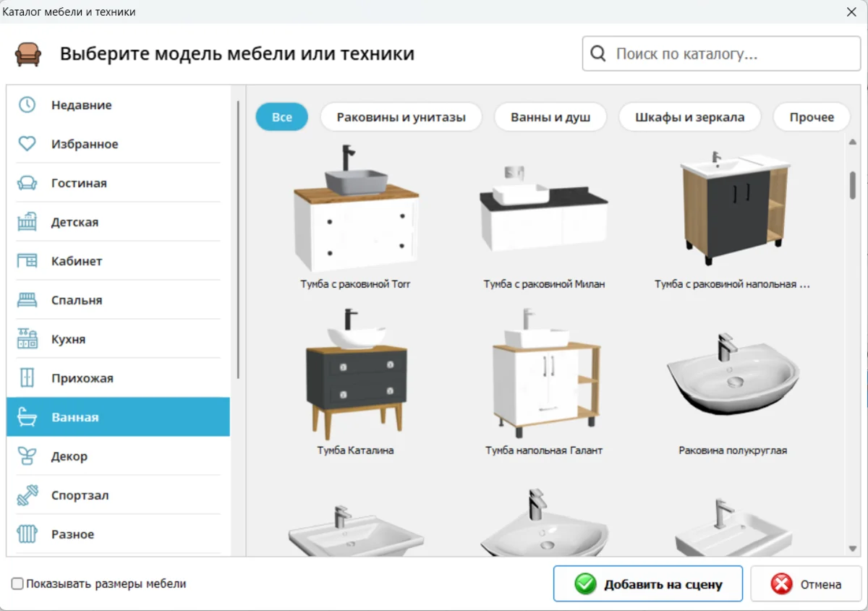Image resolution: width=868 pixels, height=611 pixels.
Task: Click the bed icon next to Спальня
Action: click(x=27, y=300)
